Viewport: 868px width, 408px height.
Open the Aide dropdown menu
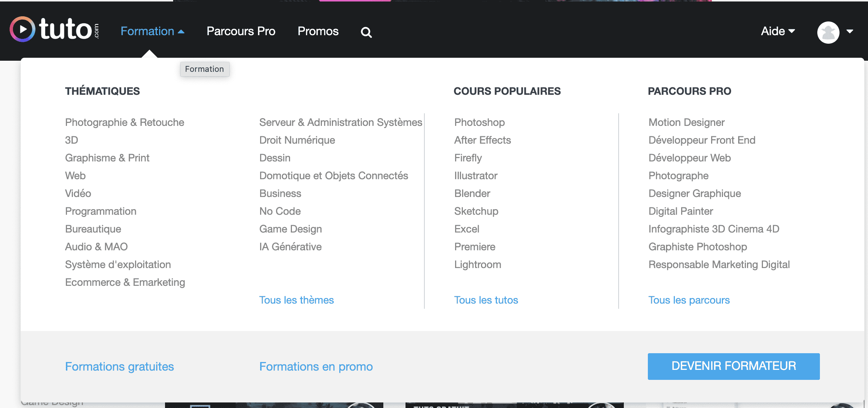click(x=778, y=31)
